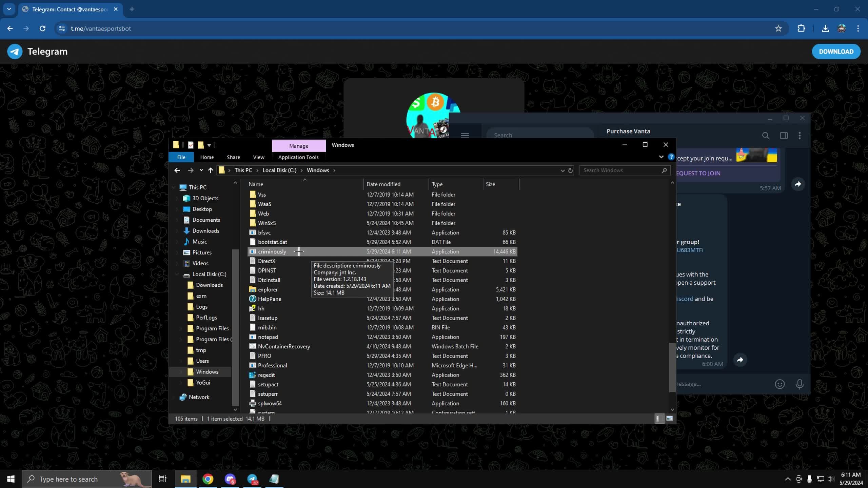Toggle Telegram side panel icon
The height and width of the screenshot is (488, 868).
point(784,136)
